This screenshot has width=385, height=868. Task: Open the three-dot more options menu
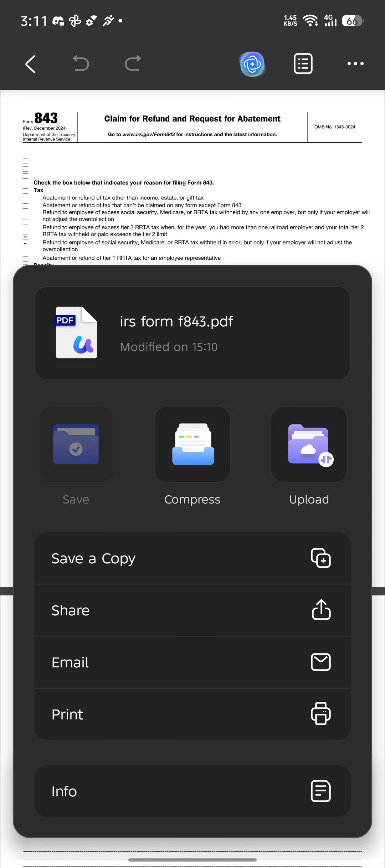click(355, 64)
